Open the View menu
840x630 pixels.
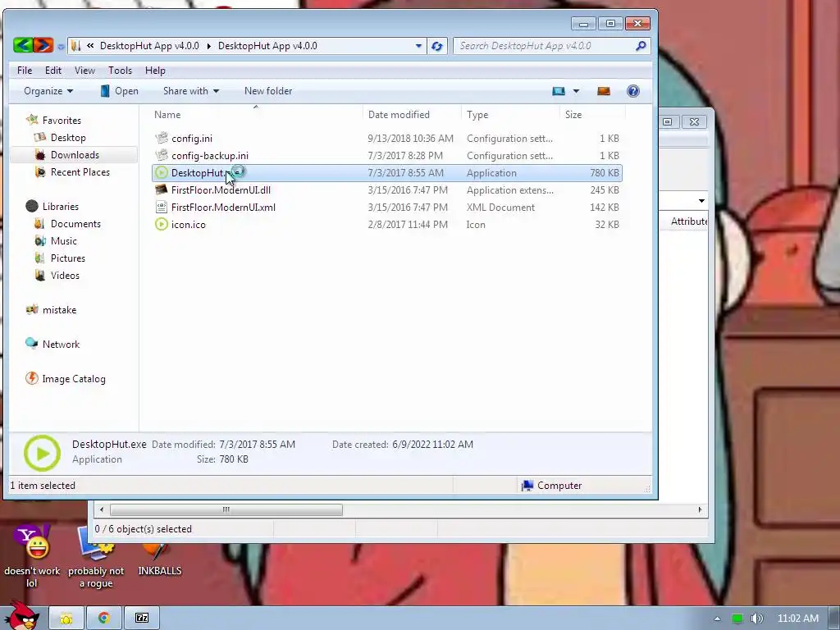(84, 71)
